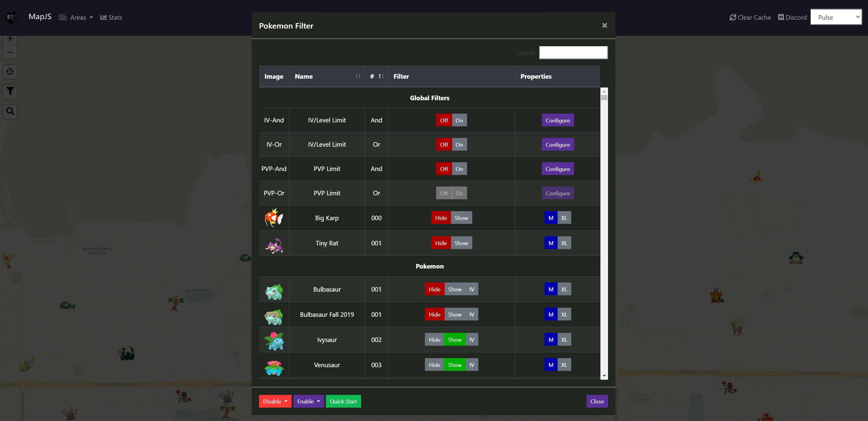Click the map search magnifier icon
The image size is (868, 421).
[10, 111]
